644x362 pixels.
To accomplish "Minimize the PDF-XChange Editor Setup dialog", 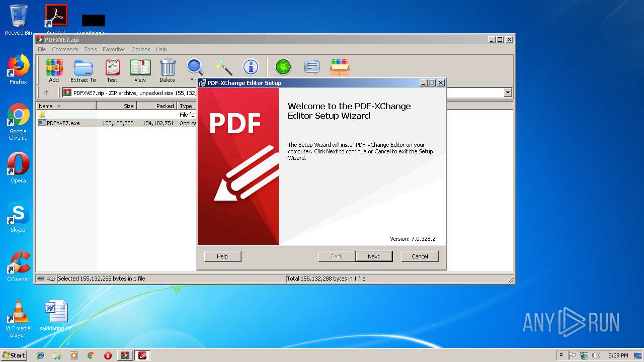I will (423, 83).
